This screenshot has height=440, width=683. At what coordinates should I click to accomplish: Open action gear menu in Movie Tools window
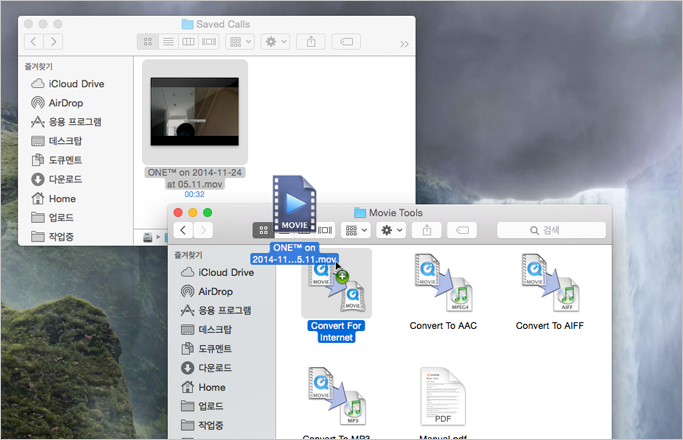(392, 230)
